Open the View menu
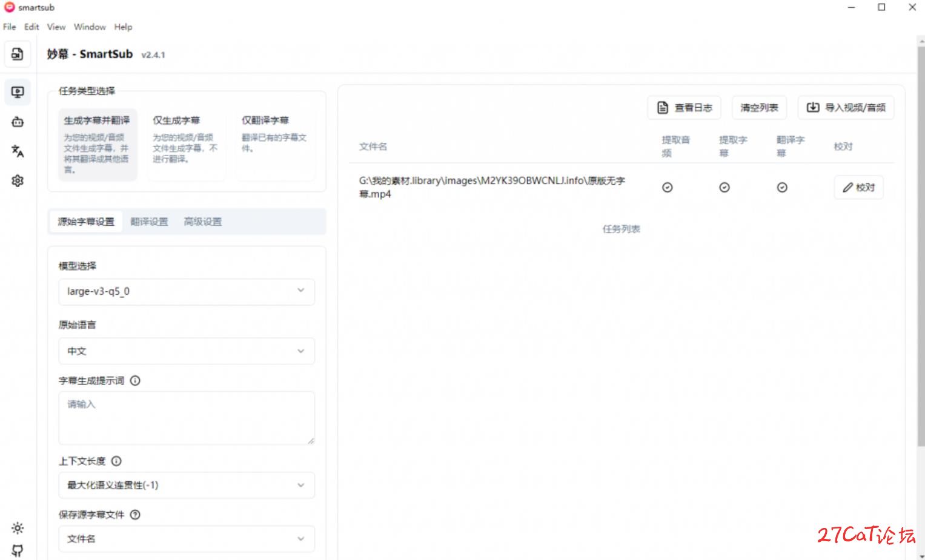Viewport: 925px width, 560px height. point(56,27)
